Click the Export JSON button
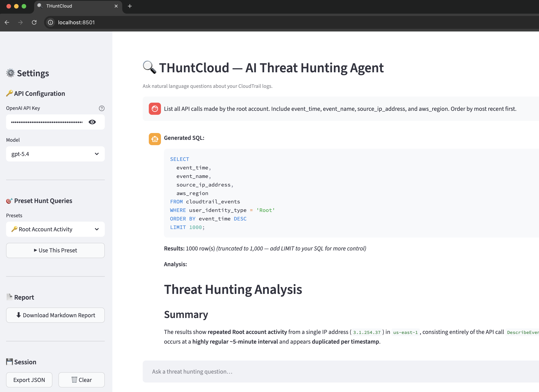 click(x=29, y=380)
